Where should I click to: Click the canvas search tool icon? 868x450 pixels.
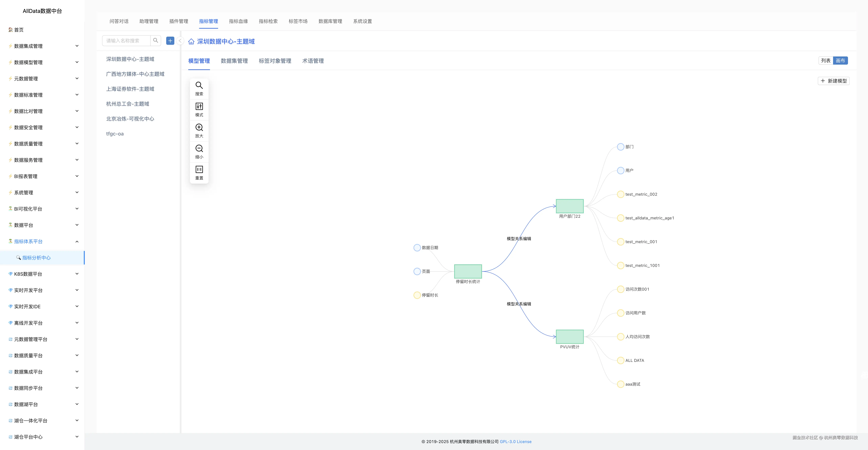(x=199, y=86)
